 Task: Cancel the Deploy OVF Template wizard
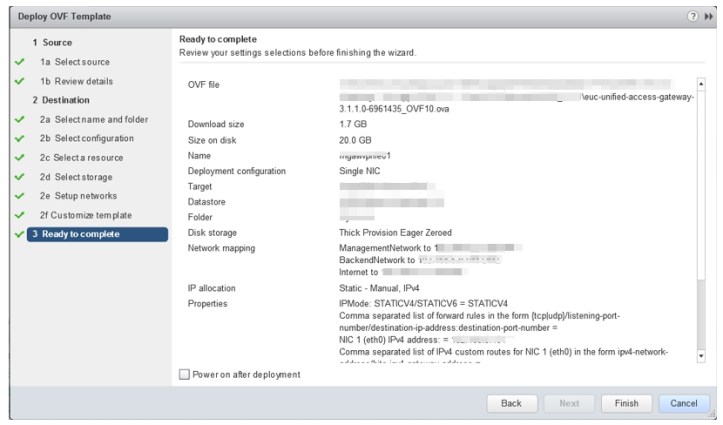(x=683, y=403)
